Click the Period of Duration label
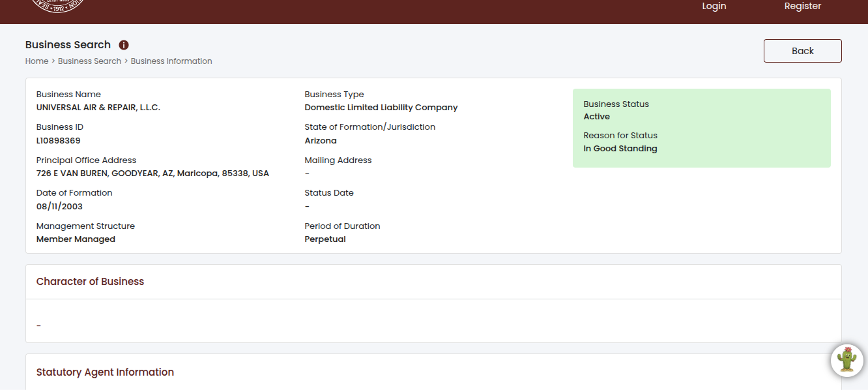This screenshot has height=390, width=868. (x=342, y=226)
